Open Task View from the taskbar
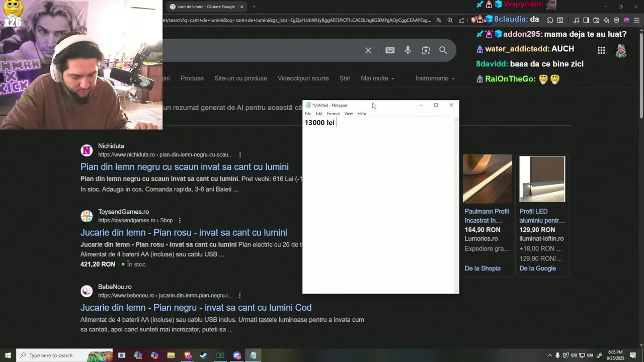The width and height of the screenshot is (644, 362). pyautogui.click(x=121, y=355)
